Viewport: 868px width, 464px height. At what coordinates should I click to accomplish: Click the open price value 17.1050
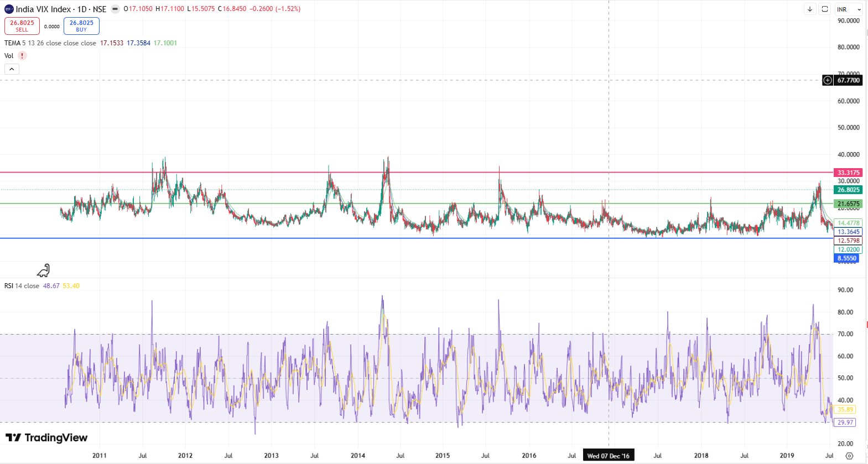click(x=141, y=9)
